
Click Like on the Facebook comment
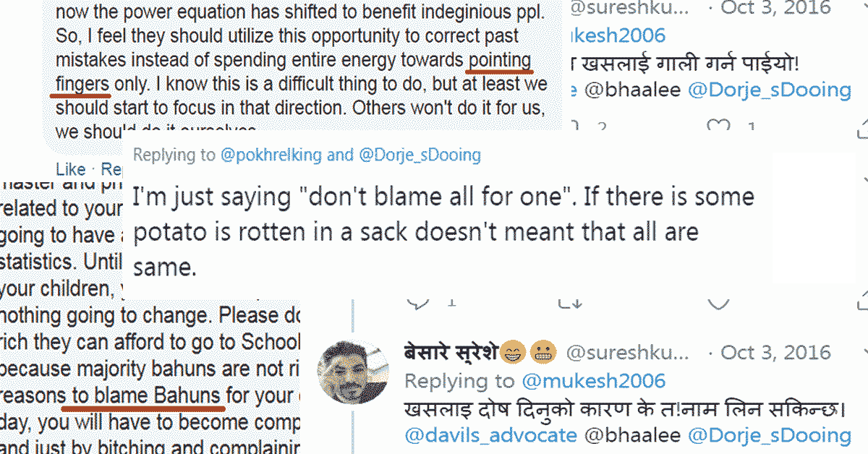coord(69,169)
